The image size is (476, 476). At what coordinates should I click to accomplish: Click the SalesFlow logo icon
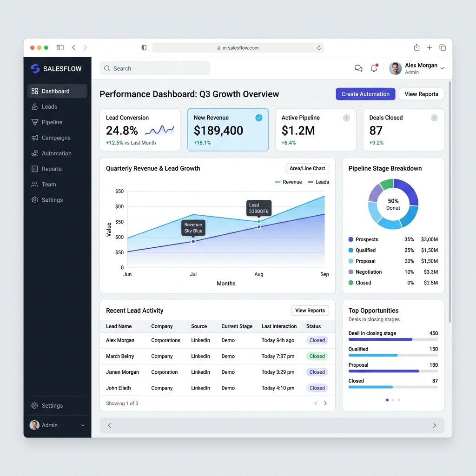(35, 69)
